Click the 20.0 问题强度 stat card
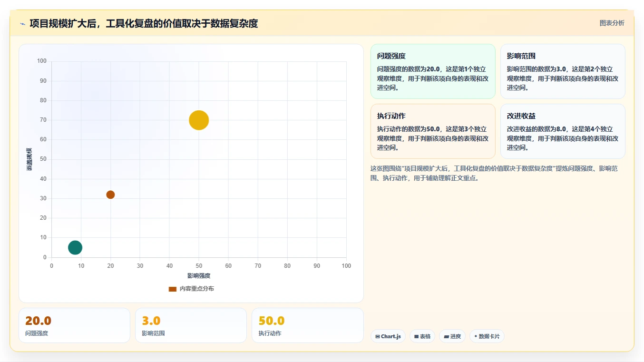The width and height of the screenshot is (644, 362). click(x=74, y=325)
